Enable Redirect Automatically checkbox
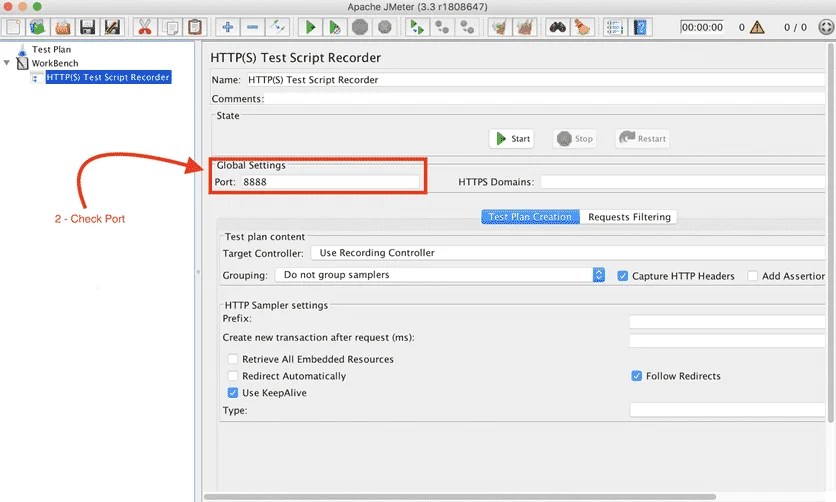Viewport: 836px width, 502px height. [232, 376]
